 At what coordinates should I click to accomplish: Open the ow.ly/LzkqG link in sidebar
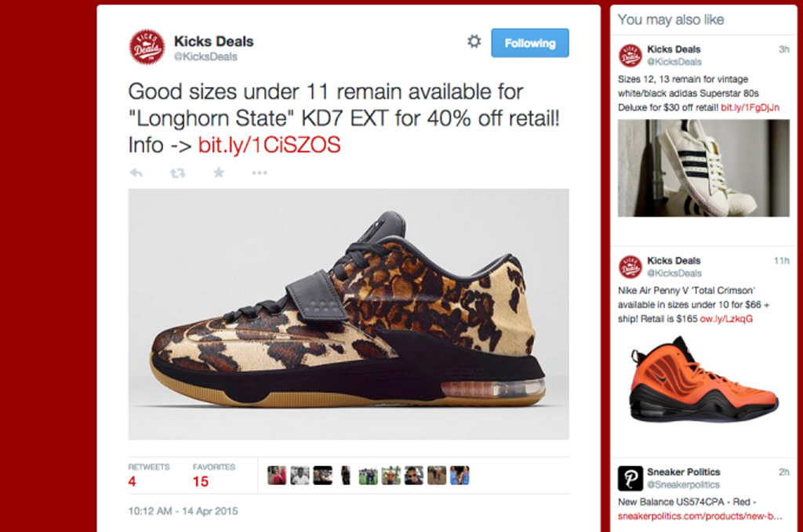pyautogui.click(x=726, y=319)
